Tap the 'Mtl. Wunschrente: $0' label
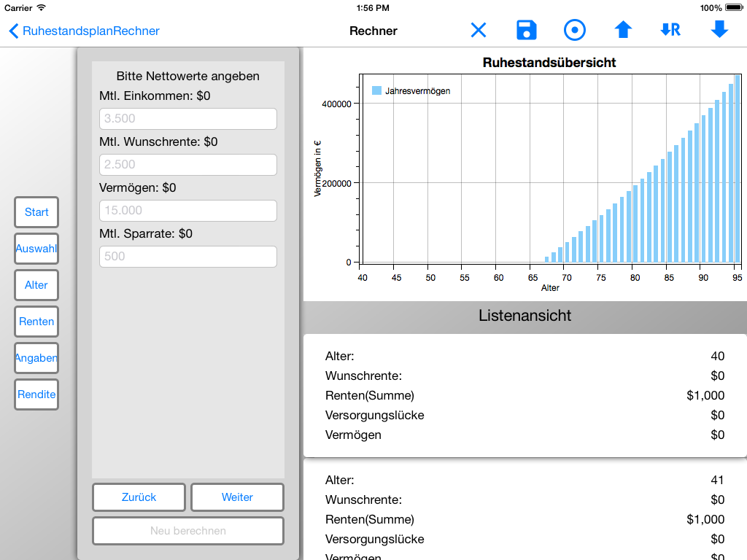Viewport: 747px width, 560px height. point(158,142)
